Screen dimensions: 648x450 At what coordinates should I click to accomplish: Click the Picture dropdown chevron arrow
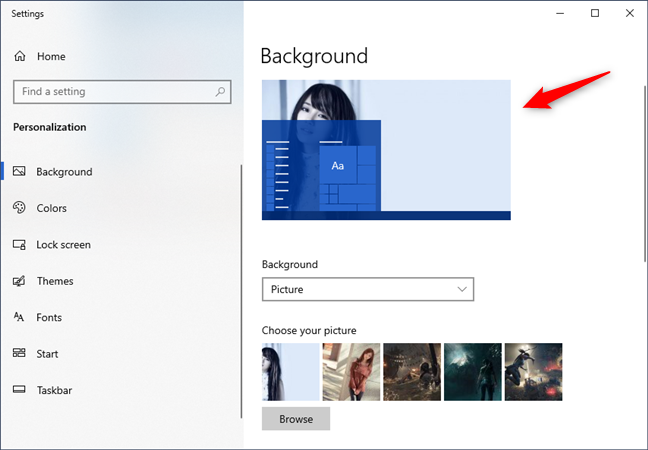point(462,289)
